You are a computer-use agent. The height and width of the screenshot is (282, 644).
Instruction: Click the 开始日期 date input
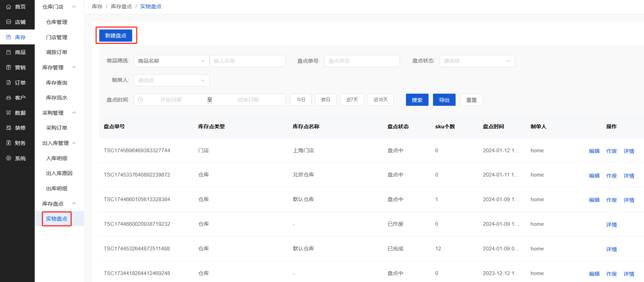coord(171,100)
